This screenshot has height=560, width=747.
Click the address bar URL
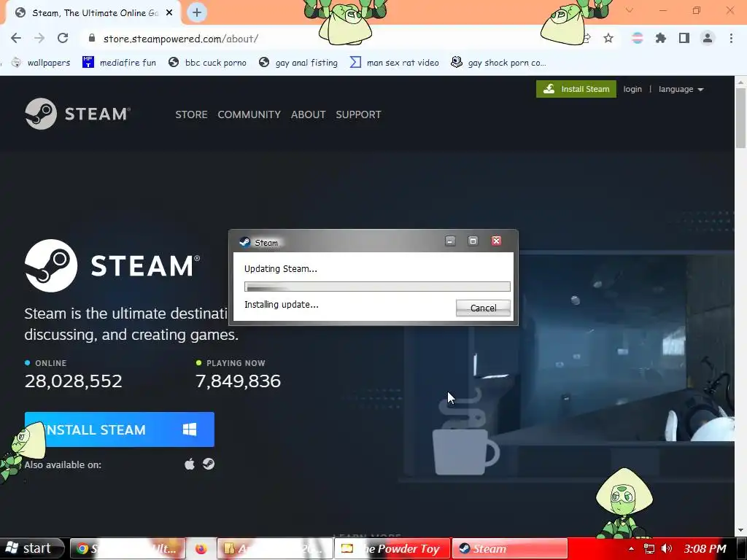coord(181,39)
